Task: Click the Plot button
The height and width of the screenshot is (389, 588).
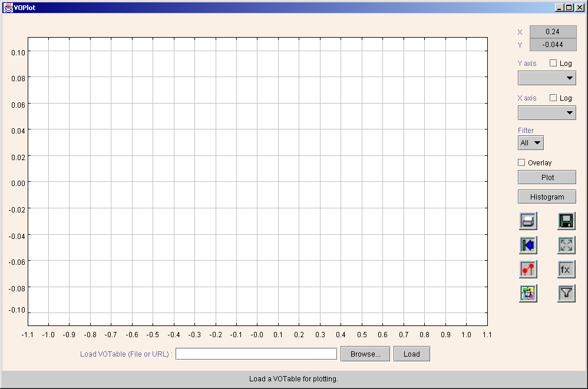Action: [x=547, y=178]
